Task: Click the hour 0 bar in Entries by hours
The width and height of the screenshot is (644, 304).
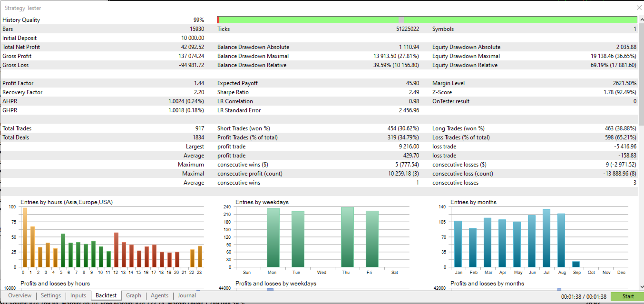Action: 25,237
